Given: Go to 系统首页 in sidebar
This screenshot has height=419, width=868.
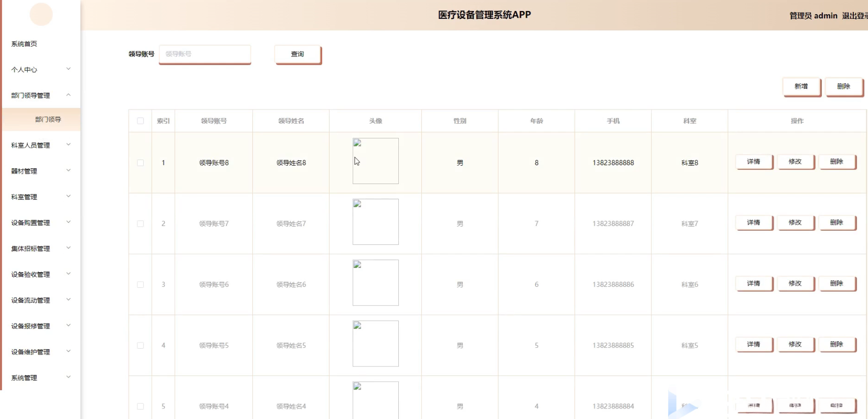Looking at the screenshot, I should point(24,44).
